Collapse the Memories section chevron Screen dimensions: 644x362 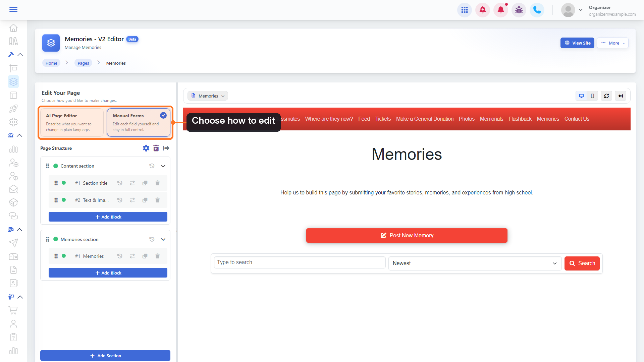(163, 239)
